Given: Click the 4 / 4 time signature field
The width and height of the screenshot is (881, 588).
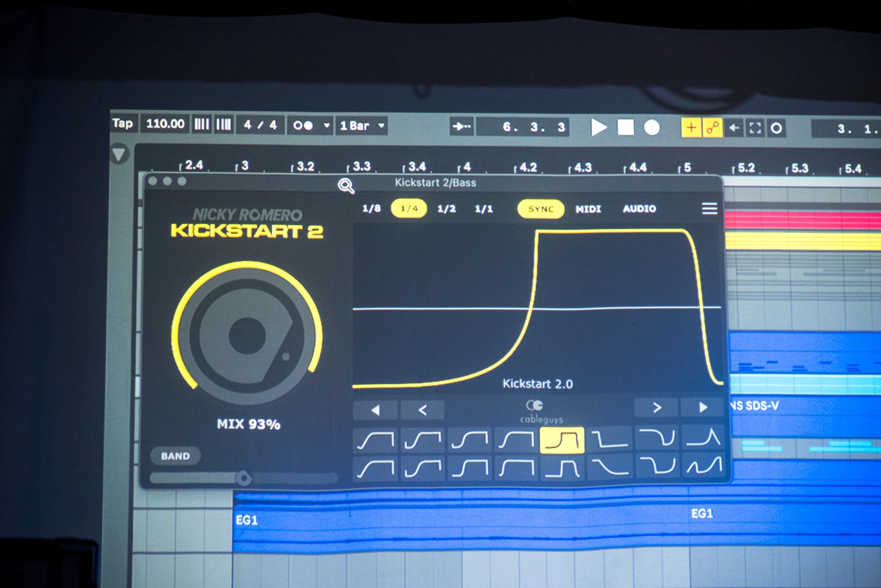Looking at the screenshot, I should coord(260,125).
